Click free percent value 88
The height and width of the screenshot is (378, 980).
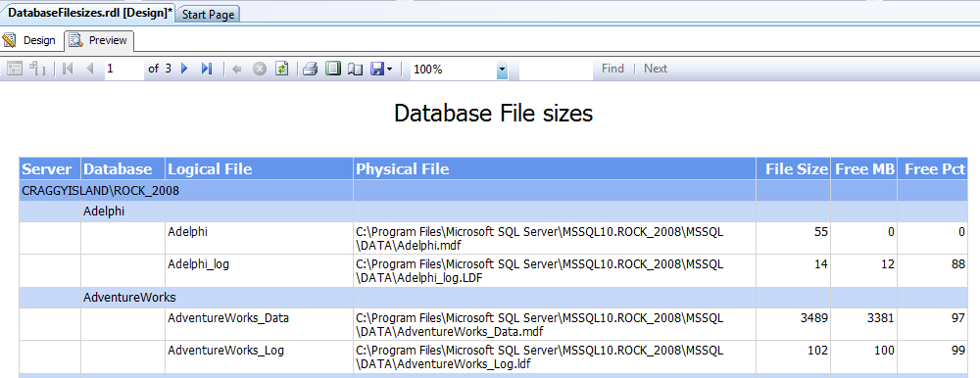958,264
